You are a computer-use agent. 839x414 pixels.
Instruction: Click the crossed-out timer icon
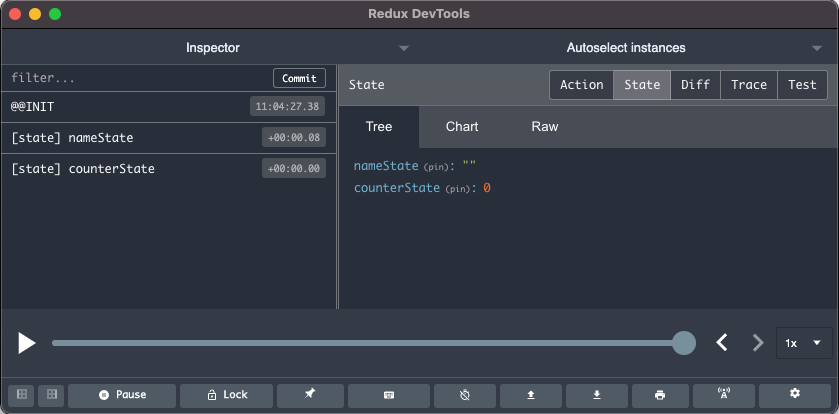point(464,395)
